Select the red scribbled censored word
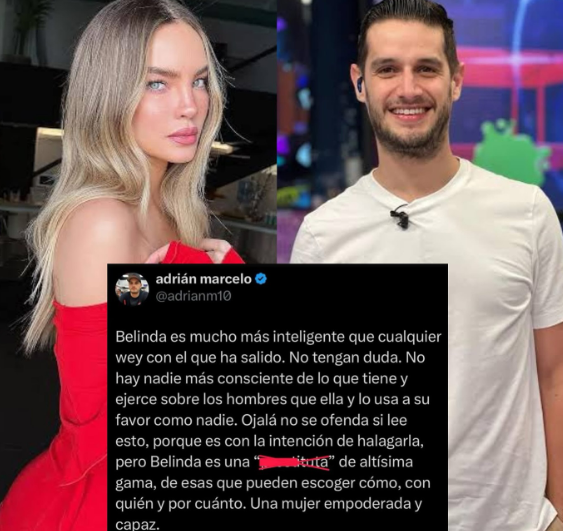563x531 pixels. 294,462
